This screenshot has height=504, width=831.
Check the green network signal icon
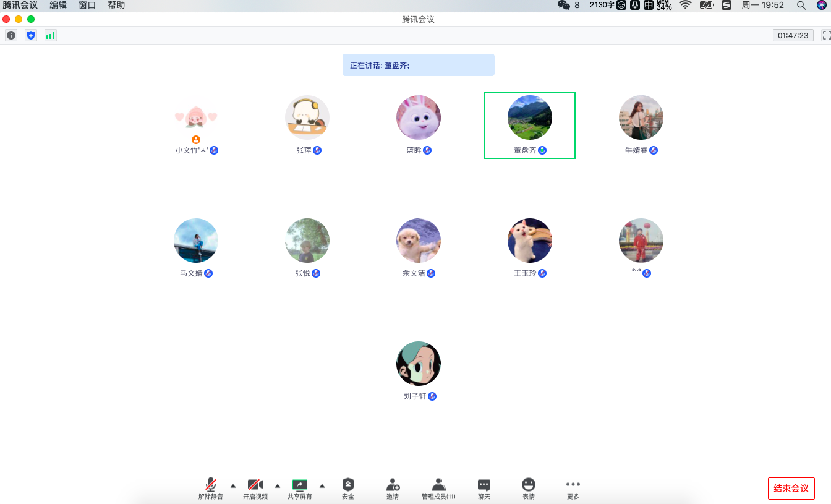pyautogui.click(x=50, y=35)
